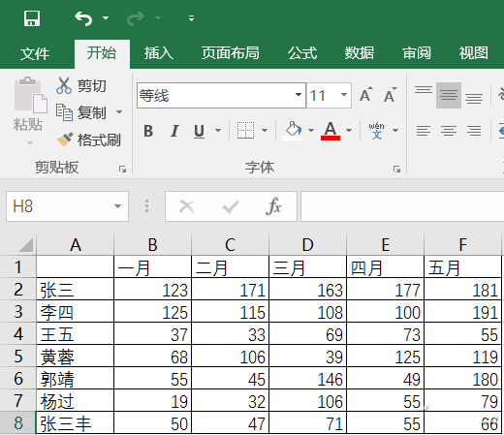Apply red font color
504x435 pixels.
(331, 131)
